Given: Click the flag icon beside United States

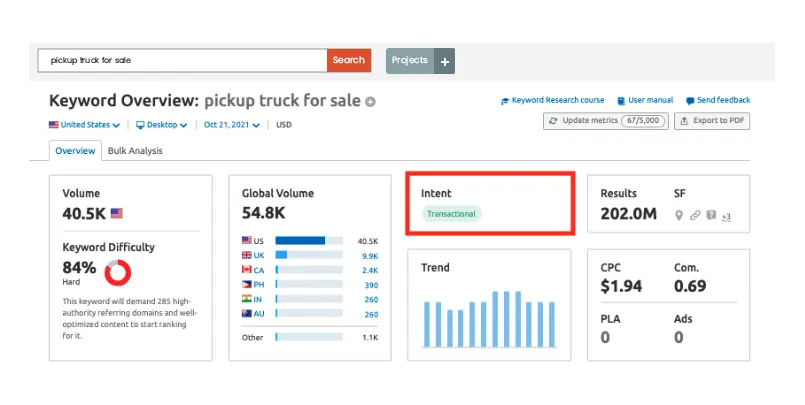Looking at the screenshot, I should pos(53,125).
